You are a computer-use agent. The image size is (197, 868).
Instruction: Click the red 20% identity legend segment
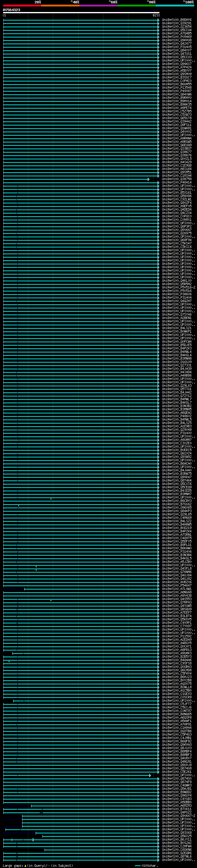click(22, 6)
